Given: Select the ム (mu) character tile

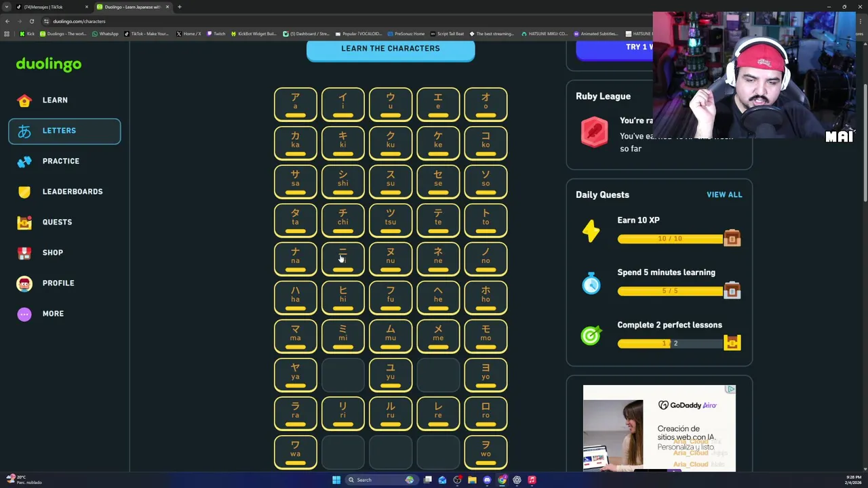Looking at the screenshot, I should (x=391, y=336).
